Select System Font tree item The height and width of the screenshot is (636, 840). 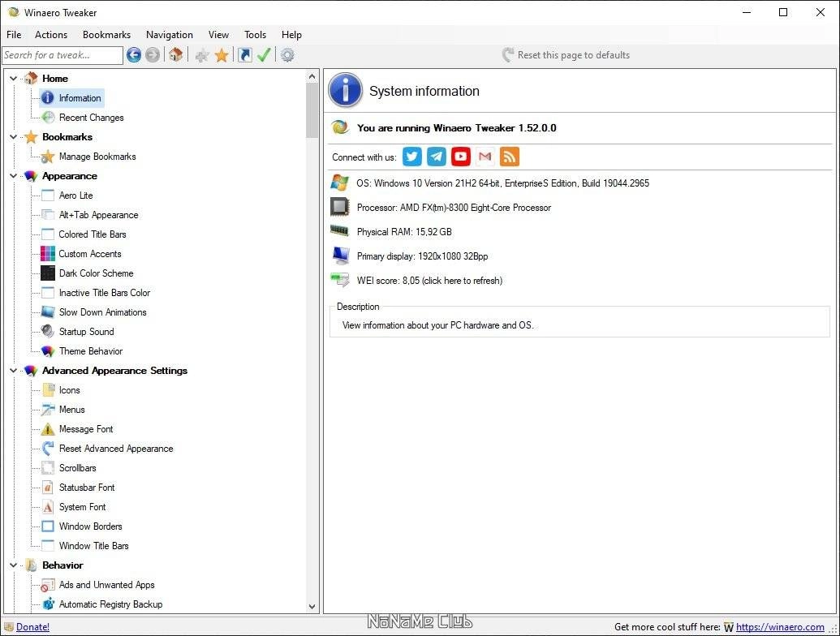point(82,506)
